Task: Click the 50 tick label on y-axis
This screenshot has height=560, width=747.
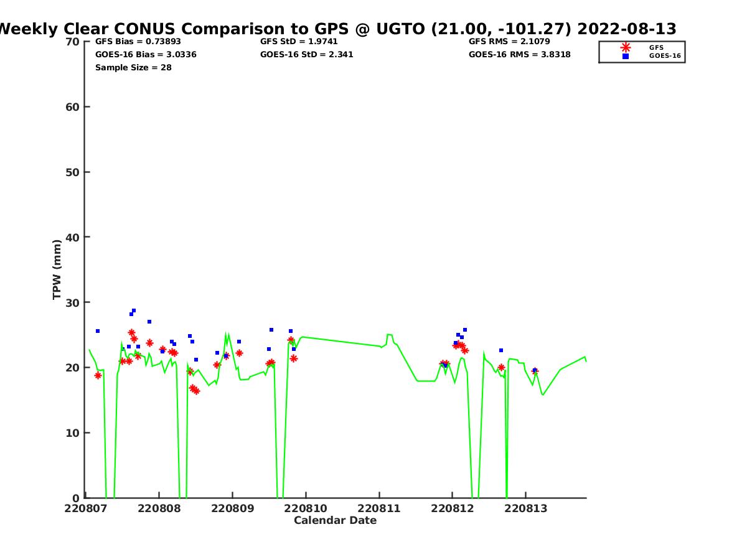Action: (73, 172)
